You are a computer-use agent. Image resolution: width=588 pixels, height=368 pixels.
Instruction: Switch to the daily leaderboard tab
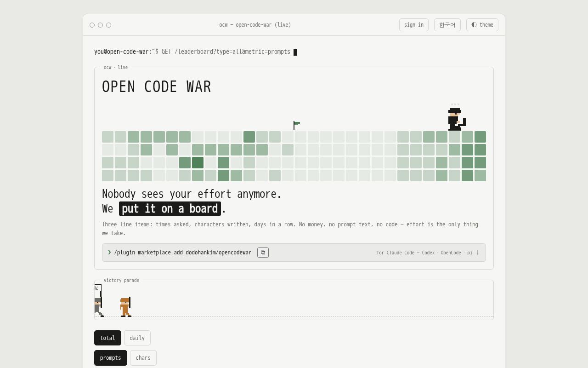[x=137, y=338]
